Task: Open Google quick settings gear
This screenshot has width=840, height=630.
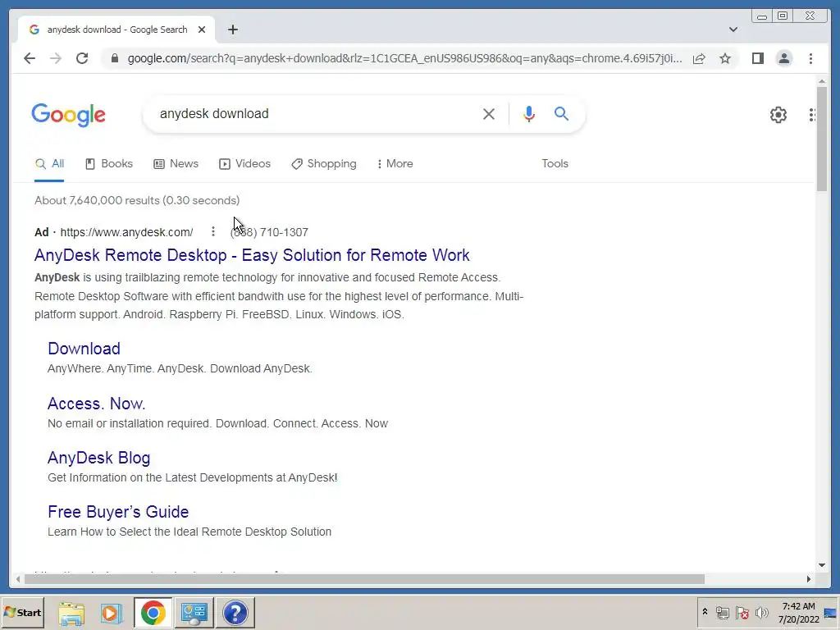Action: click(x=778, y=114)
